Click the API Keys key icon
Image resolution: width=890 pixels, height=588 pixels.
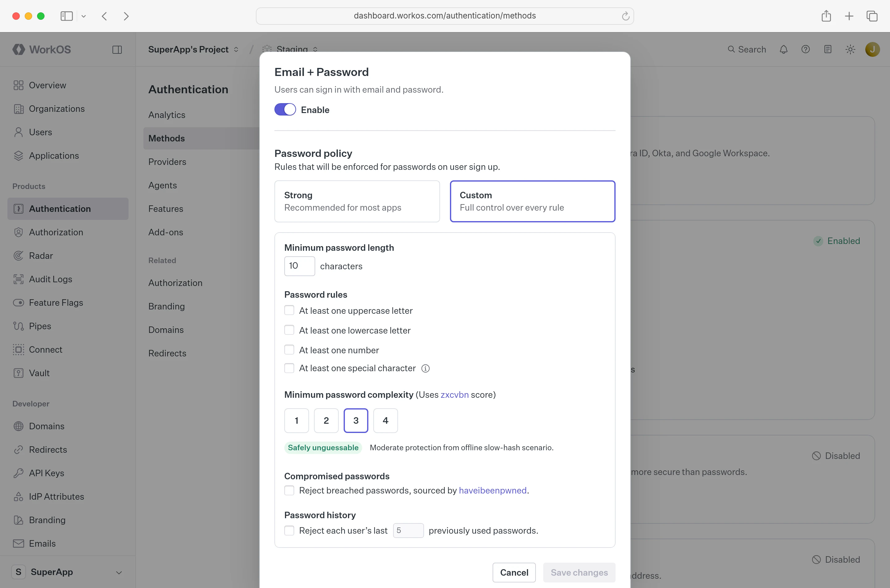tap(18, 473)
